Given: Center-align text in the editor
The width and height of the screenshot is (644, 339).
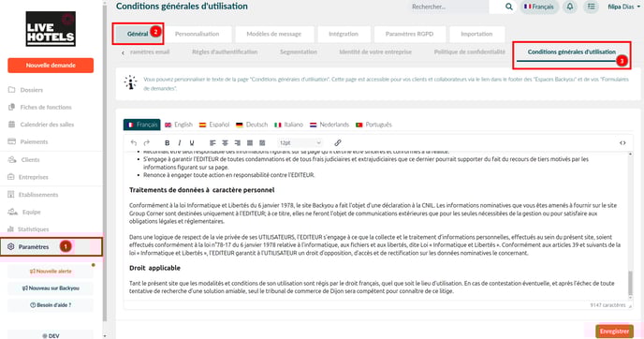Looking at the screenshot, I should pyautogui.click(x=225, y=143).
